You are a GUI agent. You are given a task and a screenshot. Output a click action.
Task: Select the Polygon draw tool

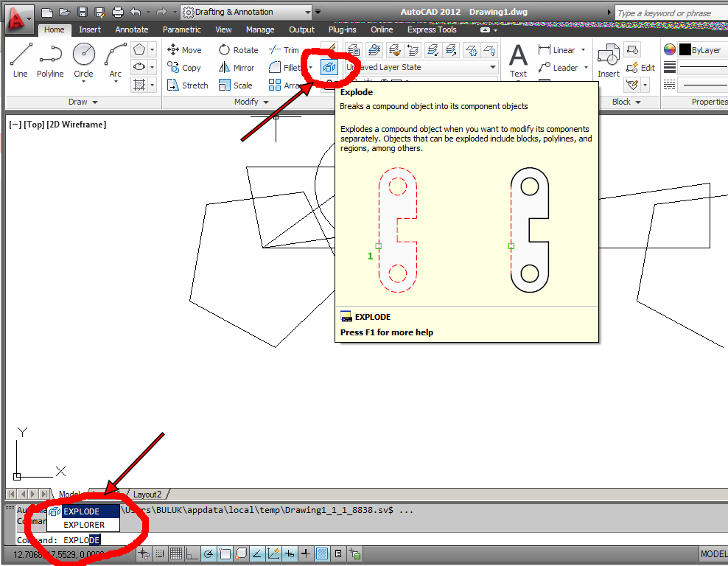139,49
